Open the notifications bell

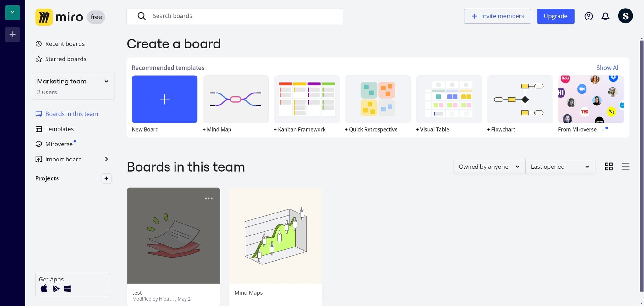(605, 16)
